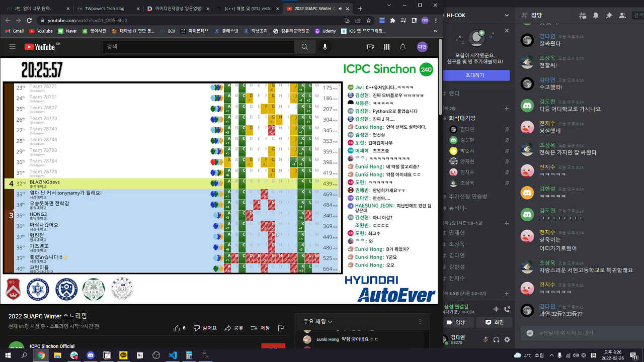Unmute the Discord microphone

tap(486, 339)
